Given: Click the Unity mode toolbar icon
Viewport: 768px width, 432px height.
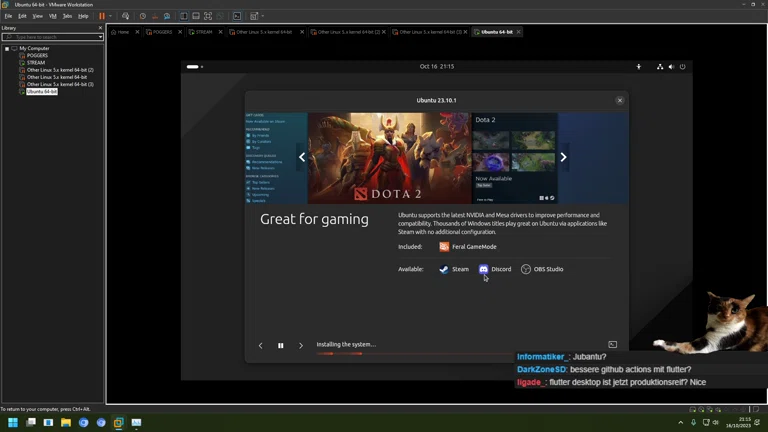Looking at the screenshot, I should point(220,16).
